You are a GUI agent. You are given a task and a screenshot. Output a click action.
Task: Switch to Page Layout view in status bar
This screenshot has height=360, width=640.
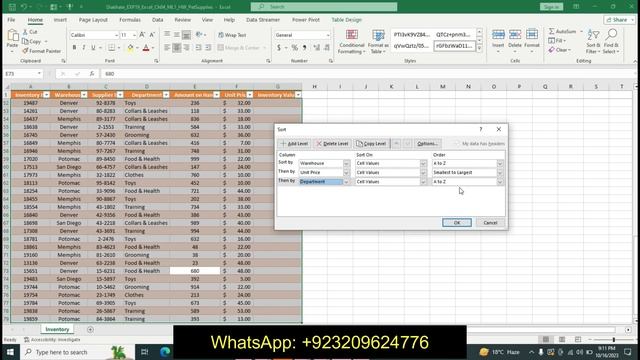tap(562, 340)
